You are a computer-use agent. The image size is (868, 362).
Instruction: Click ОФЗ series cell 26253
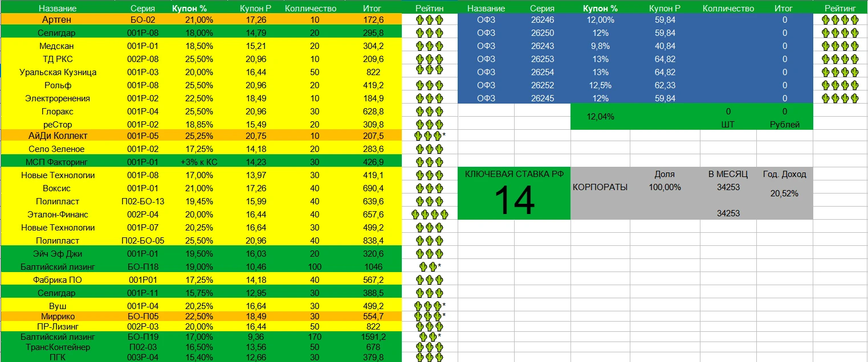pyautogui.click(x=541, y=59)
